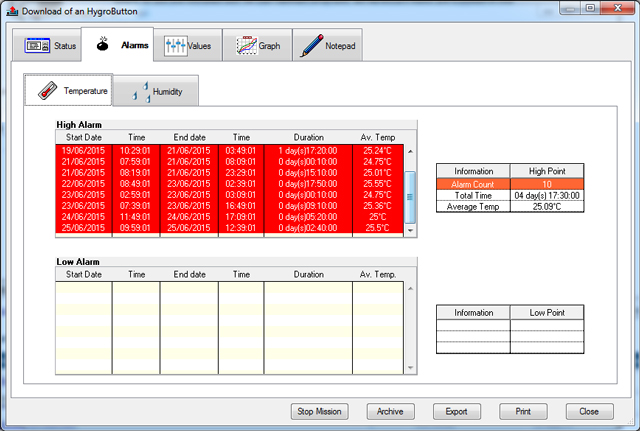Click the Archive button

pyautogui.click(x=390, y=411)
